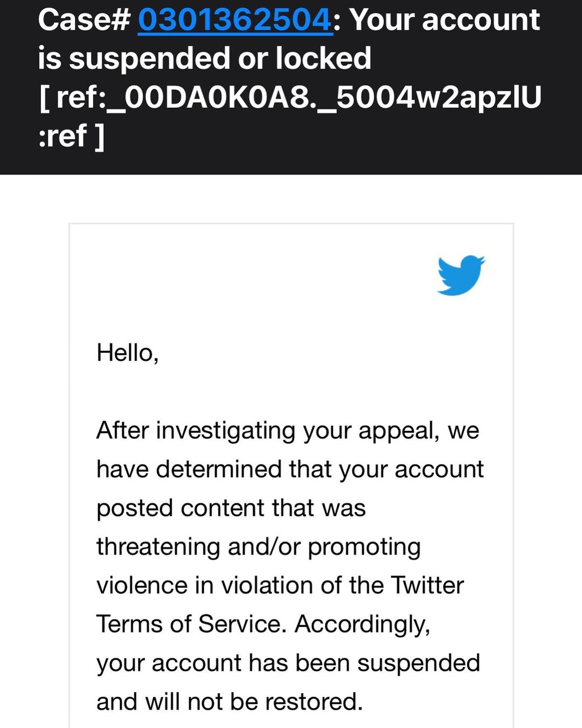582x728 pixels.
Task: Click the "violence in violation of the Twitter" line
Action: 280,586
